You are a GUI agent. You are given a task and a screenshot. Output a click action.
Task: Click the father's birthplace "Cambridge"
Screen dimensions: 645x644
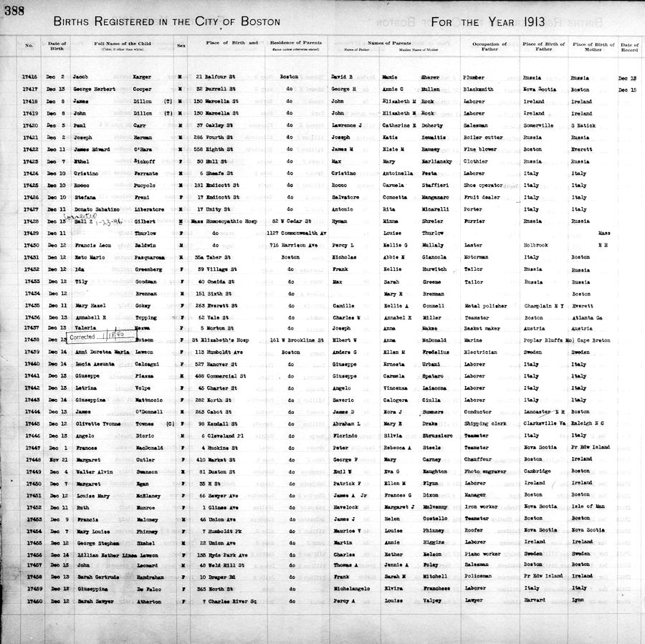(x=537, y=471)
